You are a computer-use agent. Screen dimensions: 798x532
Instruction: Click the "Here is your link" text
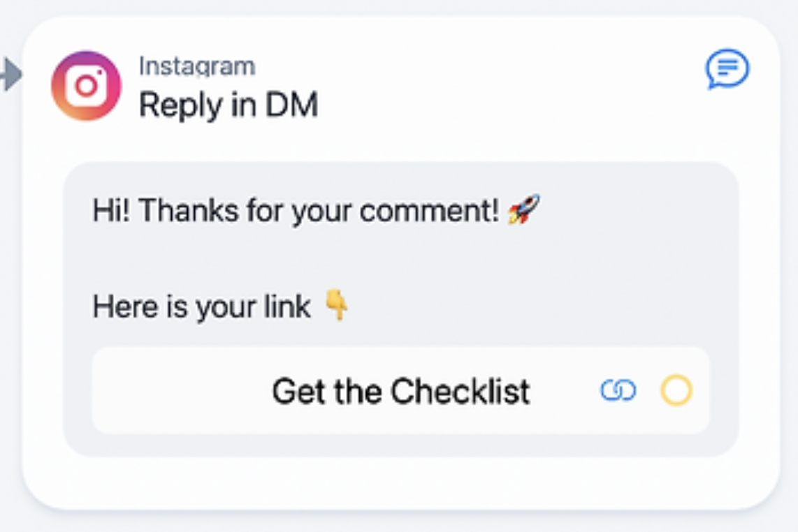click(x=201, y=306)
